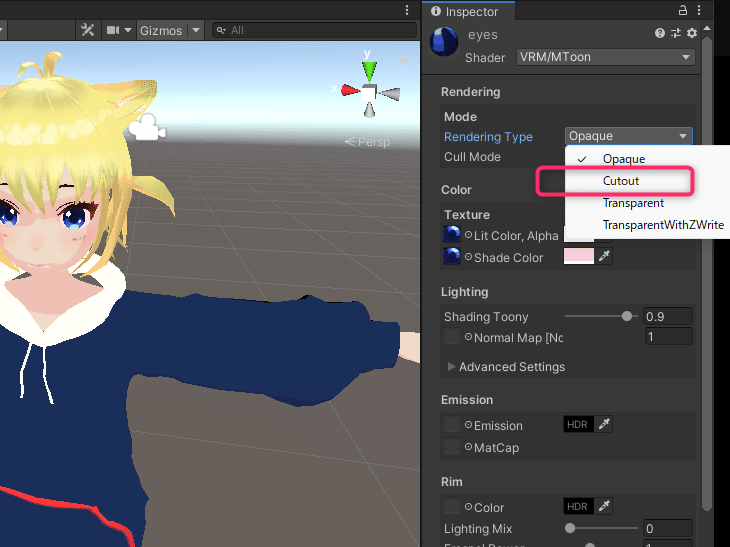Click the Rendering Type label
Image resolution: width=730 pixels, height=547 pixels.
click(488, 137)
